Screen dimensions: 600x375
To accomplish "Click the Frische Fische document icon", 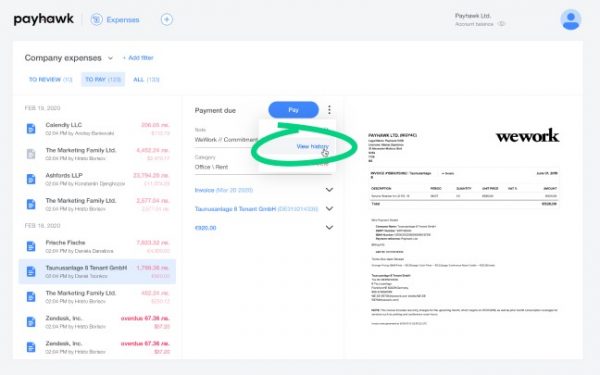I will coord(31,246).
